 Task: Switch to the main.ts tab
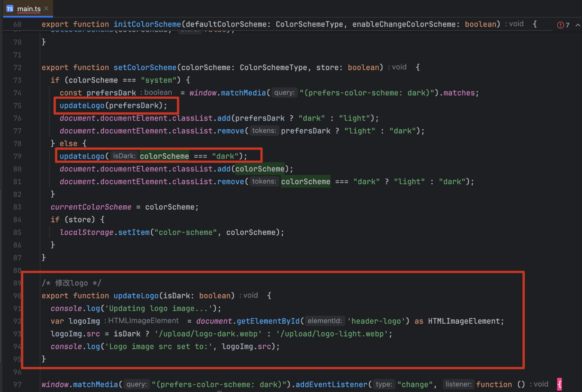(x=29, y=9)
